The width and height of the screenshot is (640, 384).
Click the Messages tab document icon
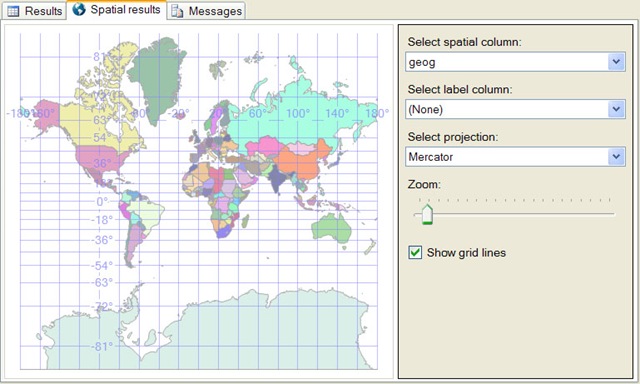(x=177, y=11)
